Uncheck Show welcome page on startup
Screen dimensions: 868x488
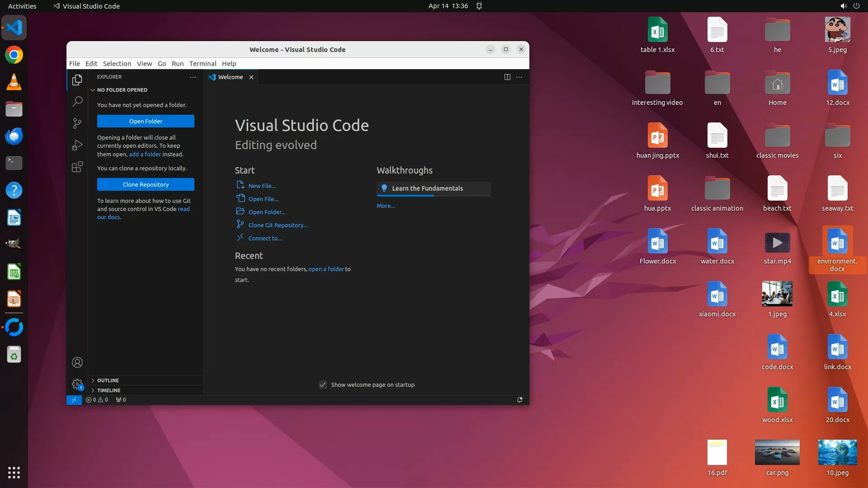point(323,385)
